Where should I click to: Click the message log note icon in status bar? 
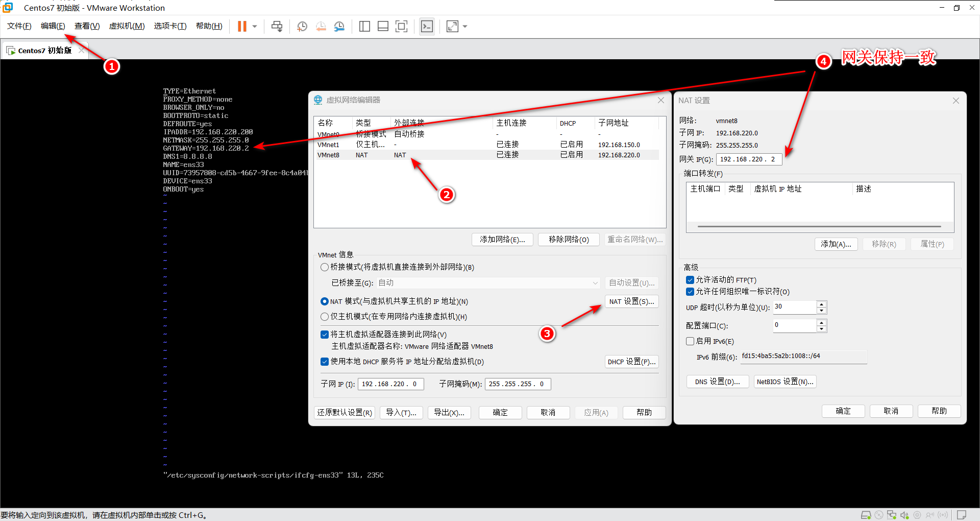click(x=962, y=515)
